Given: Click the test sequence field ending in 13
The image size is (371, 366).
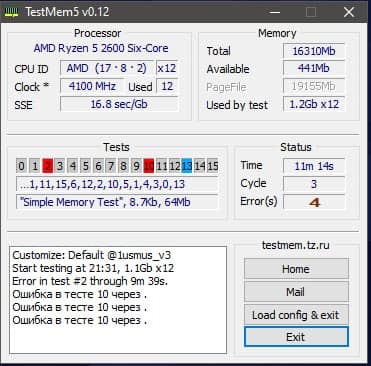Looking at the screenshot, I should pos(117,184).
